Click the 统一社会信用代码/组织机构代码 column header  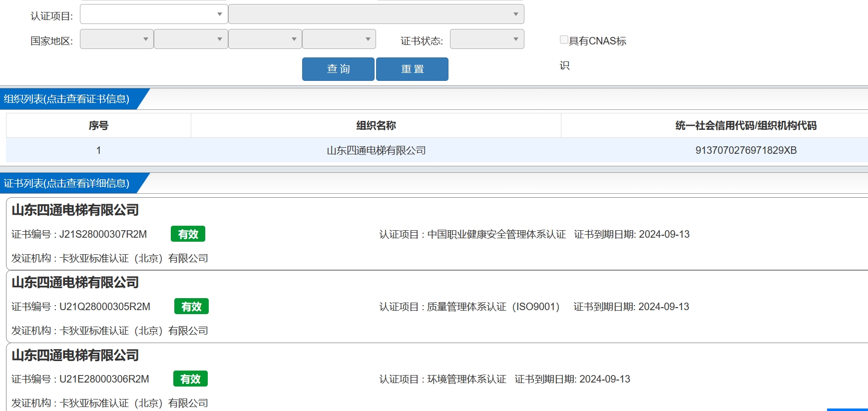tap(746, 125)
